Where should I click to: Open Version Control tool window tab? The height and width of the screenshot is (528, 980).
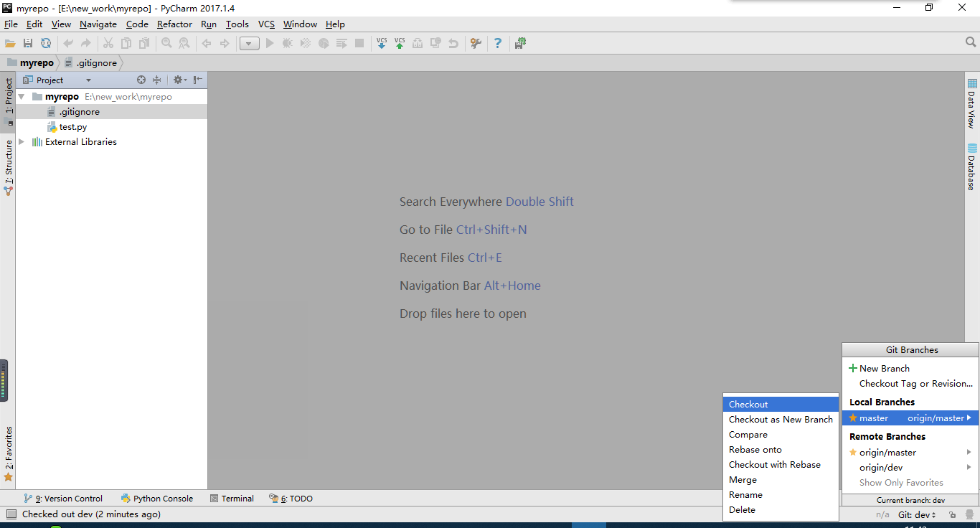[63, 499]
